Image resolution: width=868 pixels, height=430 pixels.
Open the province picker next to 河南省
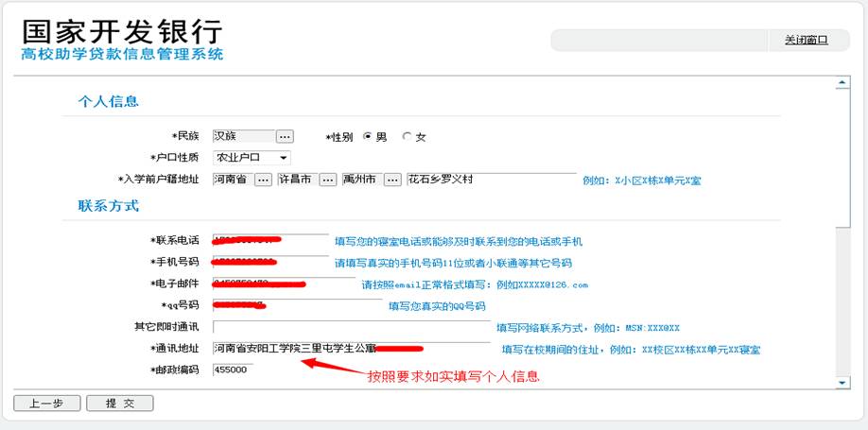(x=263, y=180)
